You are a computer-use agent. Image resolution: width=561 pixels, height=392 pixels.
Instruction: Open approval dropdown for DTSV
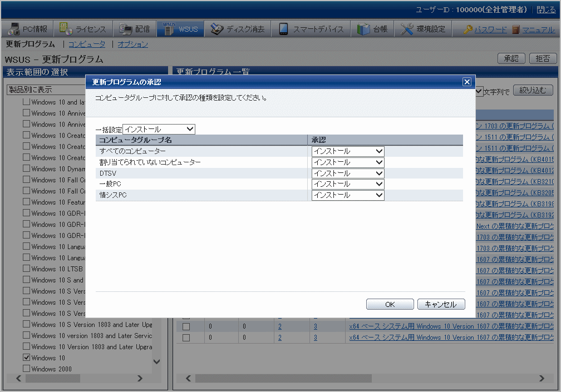pyautogui.click(x=348, y=173)
